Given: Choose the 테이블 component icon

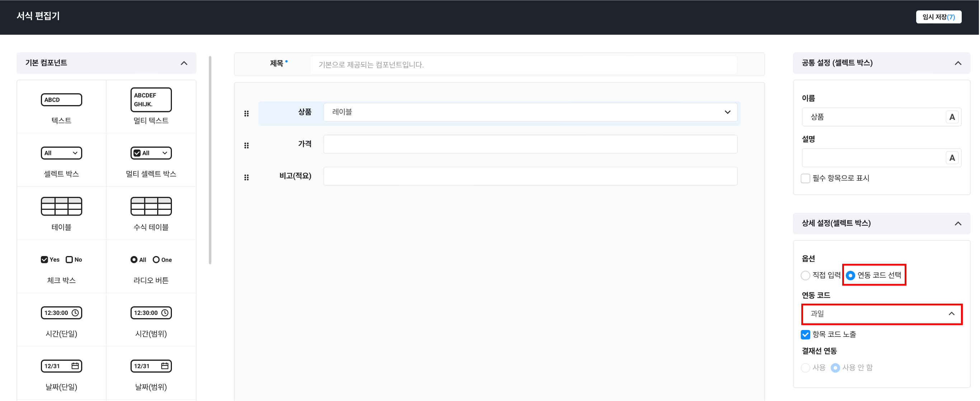Looking at the screenshot, I should coord(61,206).
